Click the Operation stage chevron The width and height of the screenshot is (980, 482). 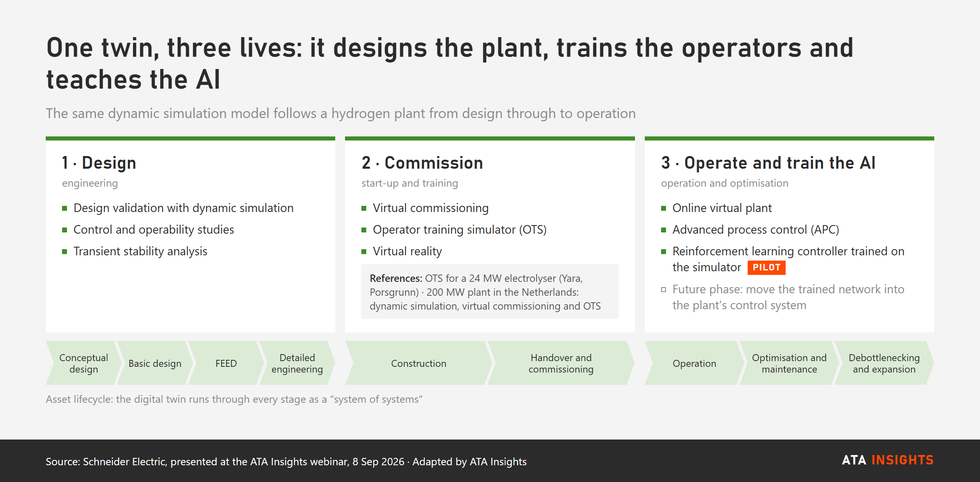tap(694, 363)
